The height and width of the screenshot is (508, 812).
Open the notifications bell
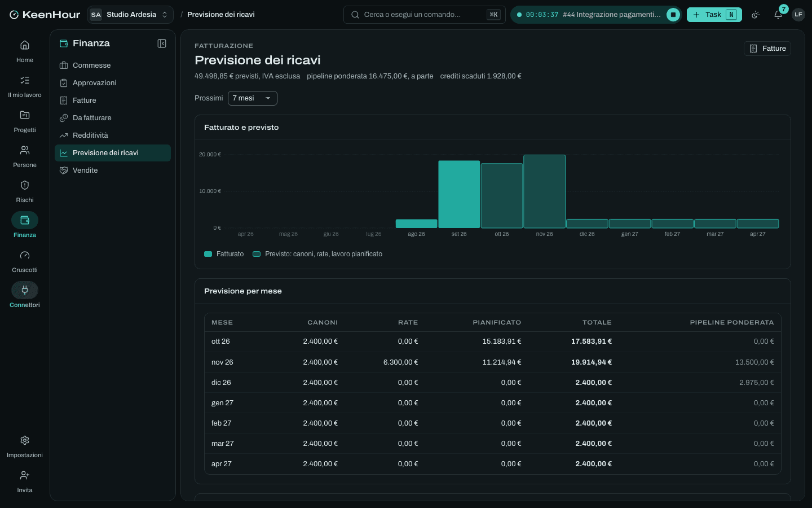(x=778, y=15)
